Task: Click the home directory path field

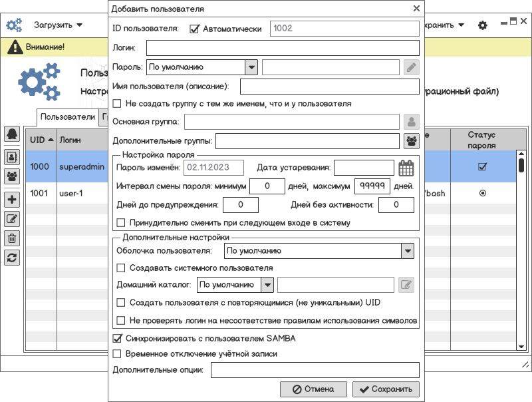Action: click(x=336, y=284)
